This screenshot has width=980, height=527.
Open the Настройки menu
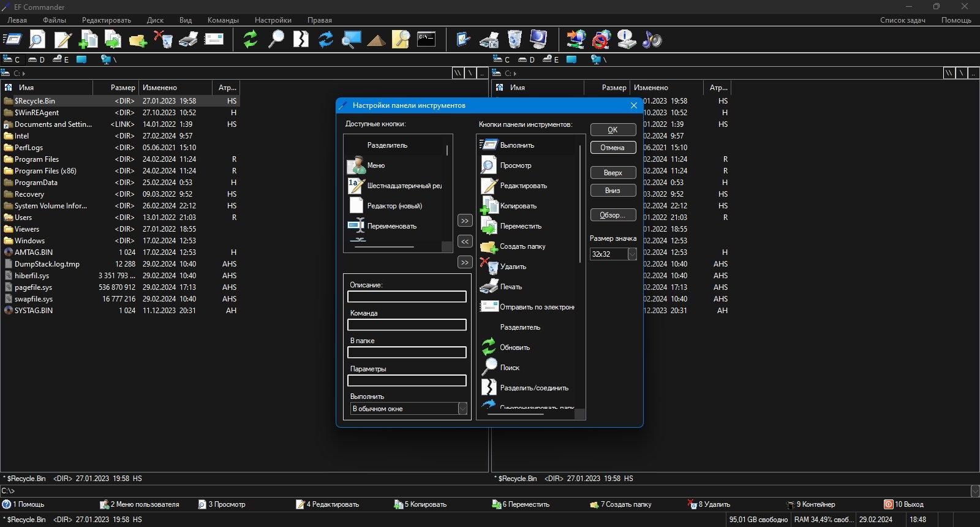(273, 20)
